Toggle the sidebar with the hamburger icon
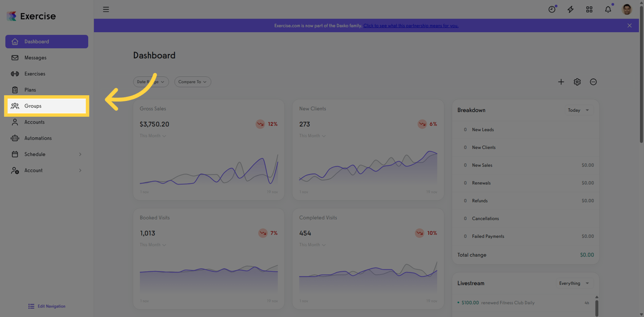 [106, 9]
